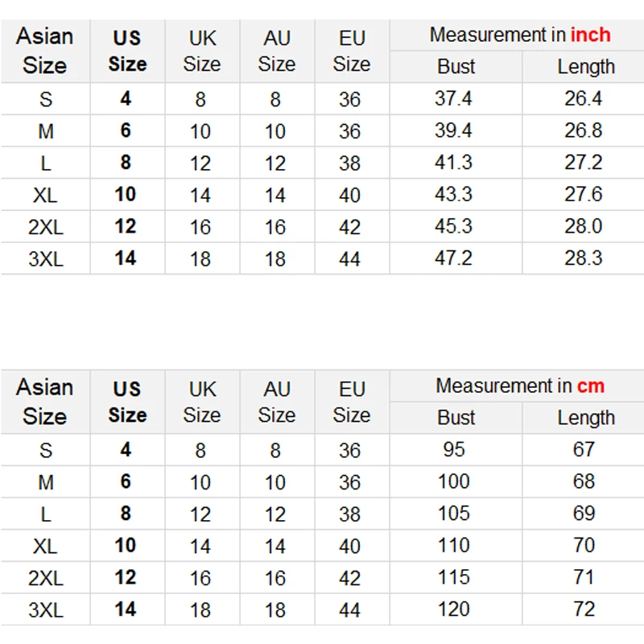Image resolution: width=644 pixels, height=644 pixels.
Task: Select the 28.0 length cell
Action: (584, 226)
